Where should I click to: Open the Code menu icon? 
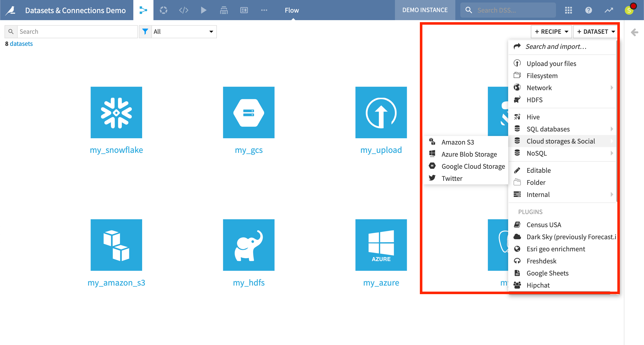point(183,10)
